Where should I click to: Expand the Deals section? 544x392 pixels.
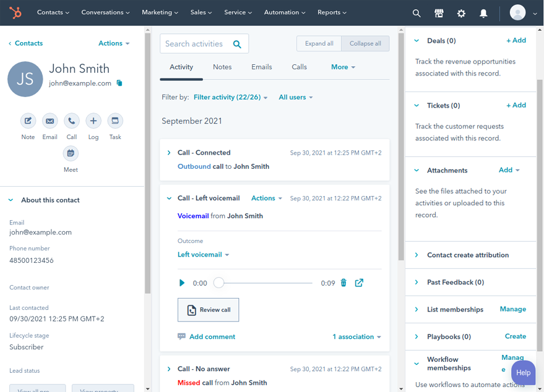pyautogui.click(x=417, y=40)
